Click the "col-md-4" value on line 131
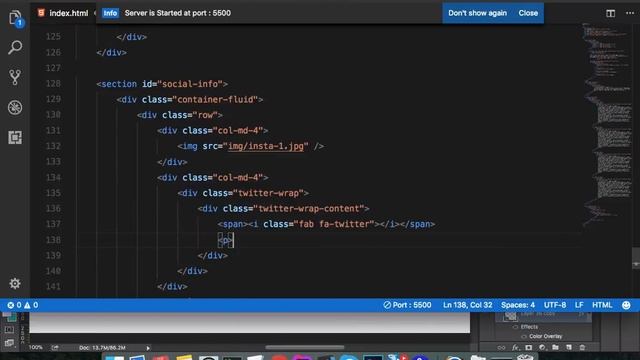Viewport: 640px width, 360px height. [238, 131]
